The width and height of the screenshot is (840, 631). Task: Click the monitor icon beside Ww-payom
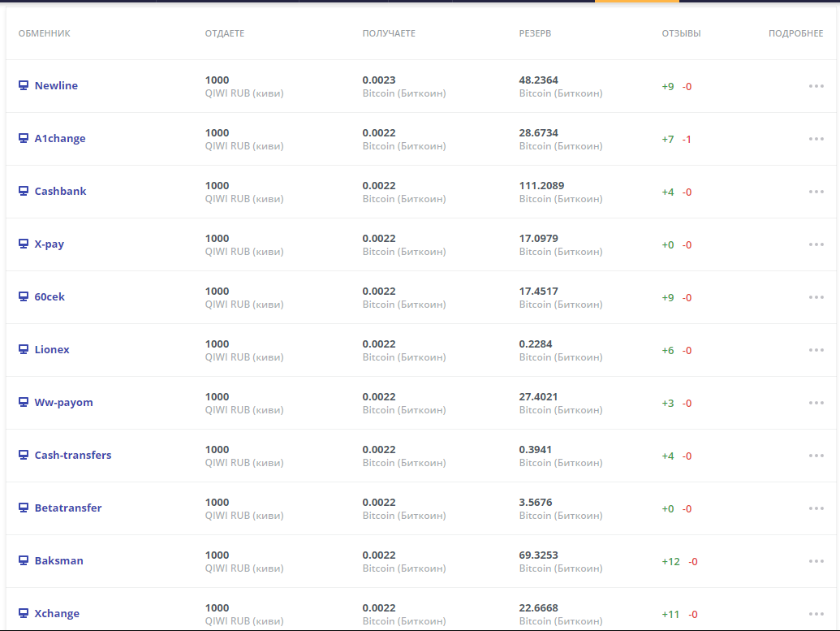[24, 402]
